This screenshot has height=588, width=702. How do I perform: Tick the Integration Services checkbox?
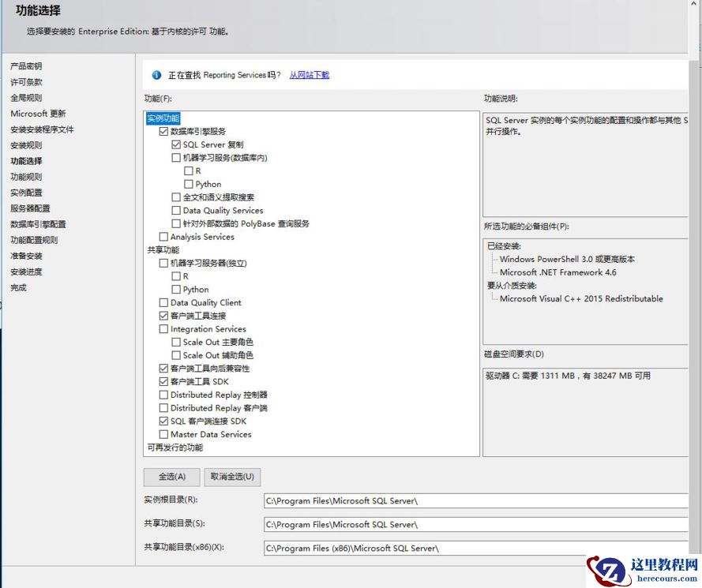(x=164, y=329)
